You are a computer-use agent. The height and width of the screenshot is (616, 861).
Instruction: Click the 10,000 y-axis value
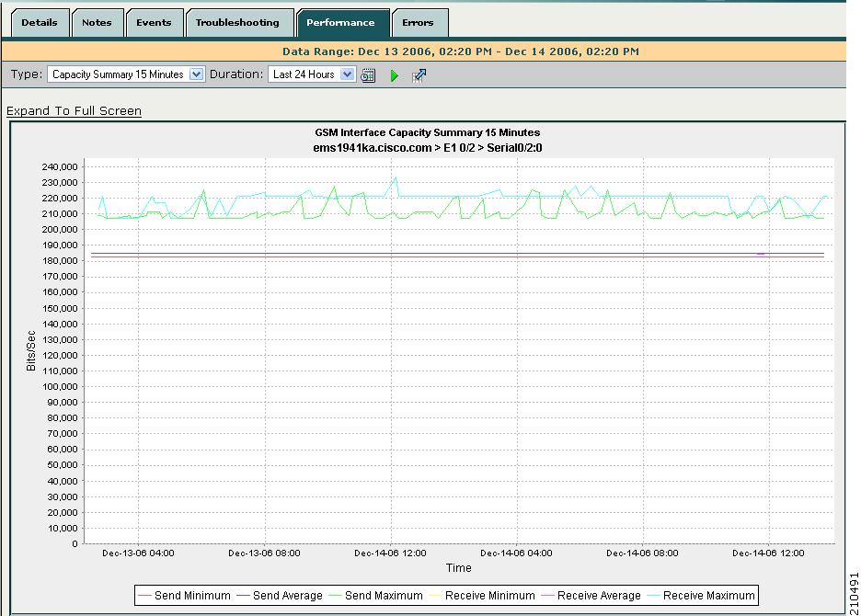pyautogui.click(x=63, y=528)
